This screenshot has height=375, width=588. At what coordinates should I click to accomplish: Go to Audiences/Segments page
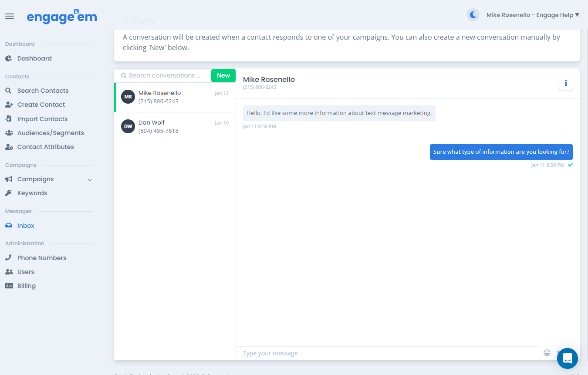point(51,133)
